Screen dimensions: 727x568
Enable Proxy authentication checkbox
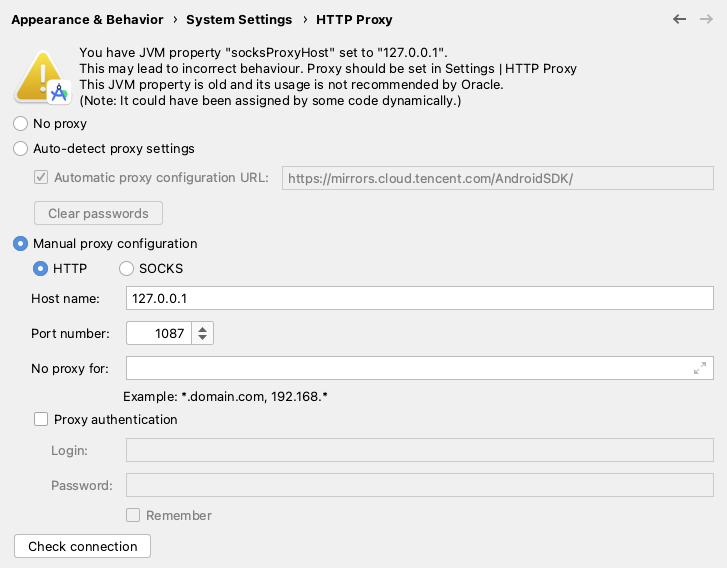click(x=41, y=419)
